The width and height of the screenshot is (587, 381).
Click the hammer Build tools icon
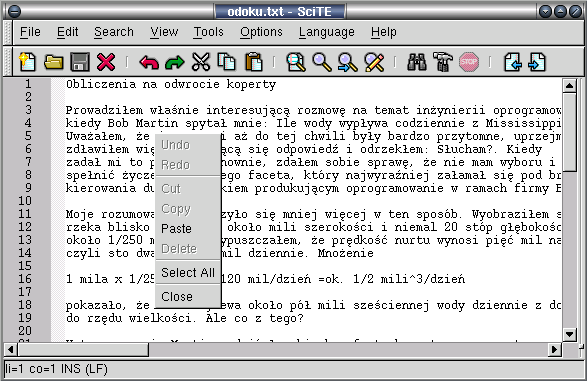tap(443, 62)
